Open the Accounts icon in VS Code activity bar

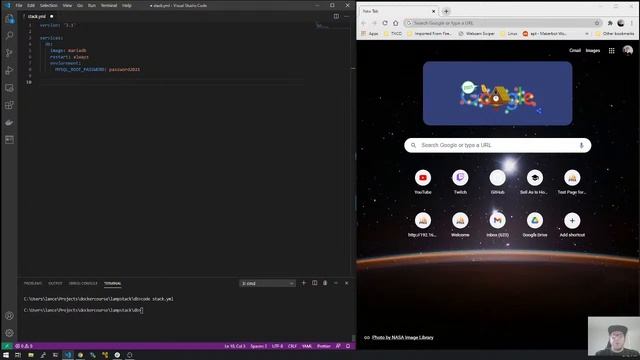coord(9,316)
